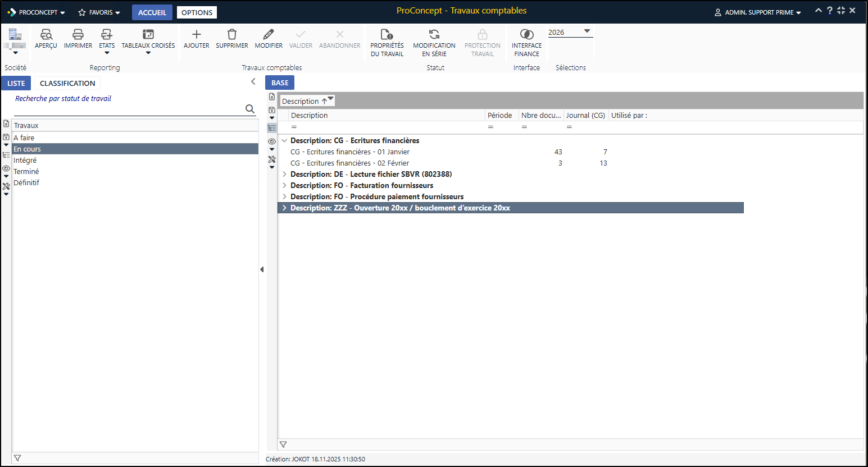Click the Imprimer printer icon

pos(78,35)
